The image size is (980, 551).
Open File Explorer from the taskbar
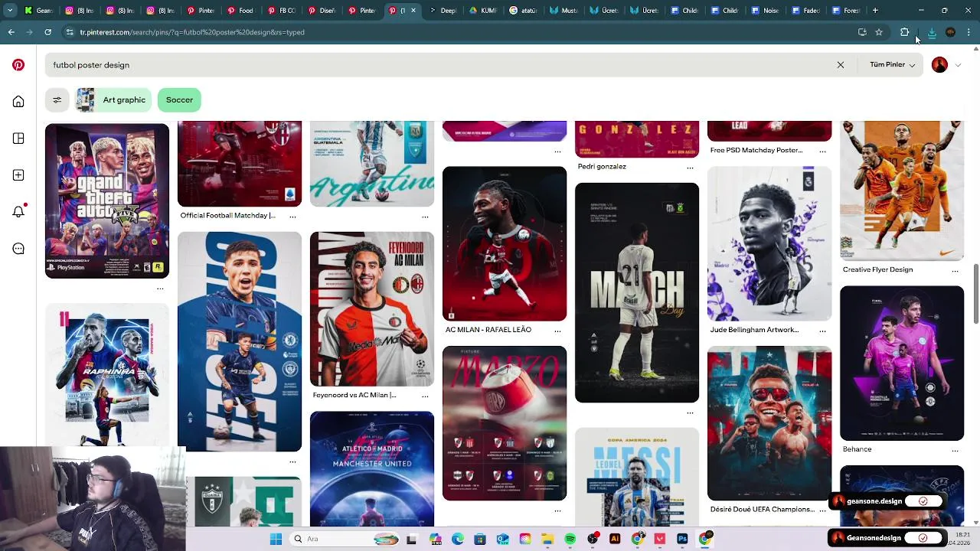click(x=547, y=539)
